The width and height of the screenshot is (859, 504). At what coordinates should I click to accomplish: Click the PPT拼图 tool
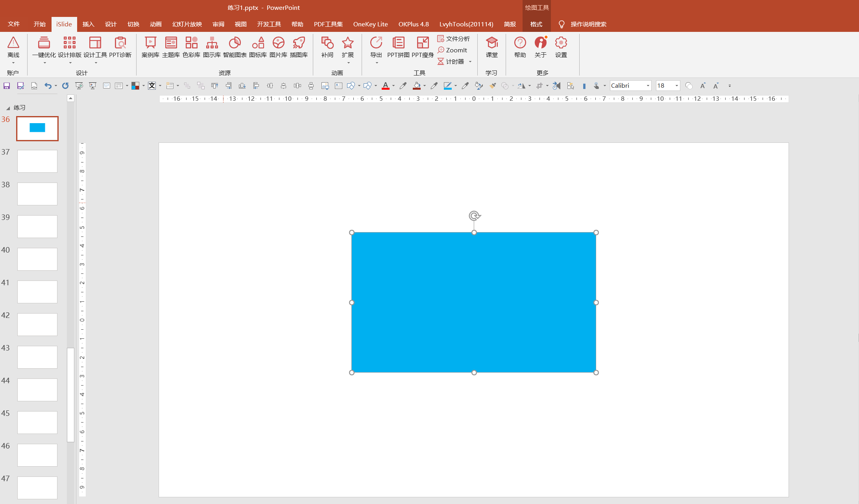pyautogui.click(x=398, y=47)
